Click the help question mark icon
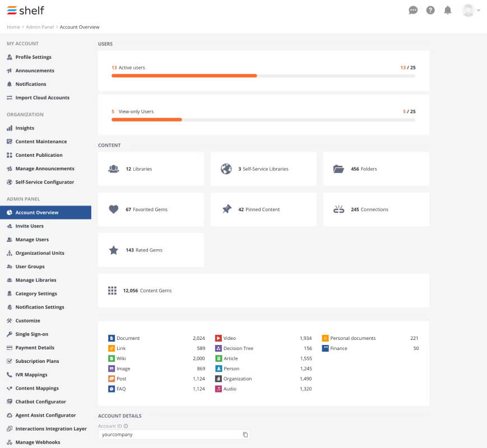This screenshot has height=448, width=487. (x=430, y=10)
